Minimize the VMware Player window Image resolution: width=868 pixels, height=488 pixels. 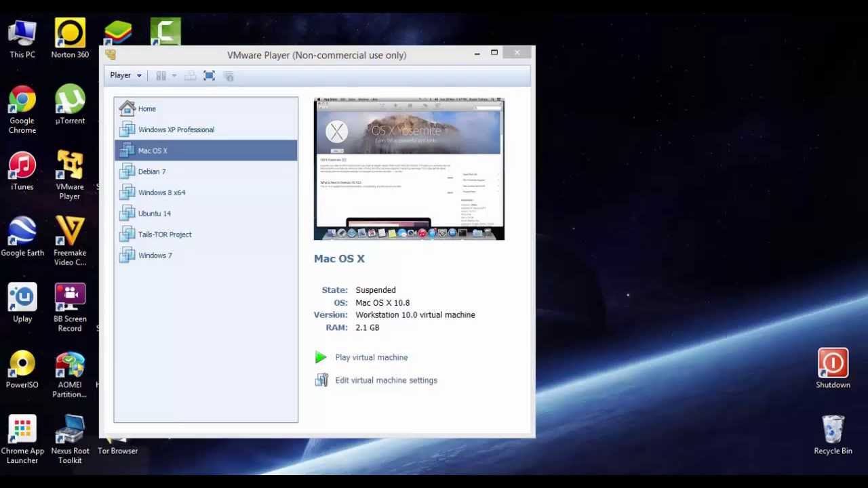pos(477,53)
